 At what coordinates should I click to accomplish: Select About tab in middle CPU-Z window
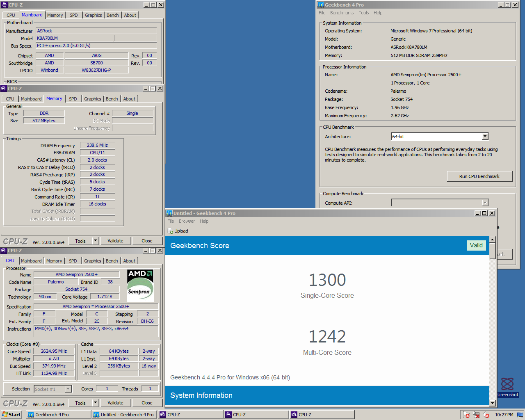tap(129, 99)
